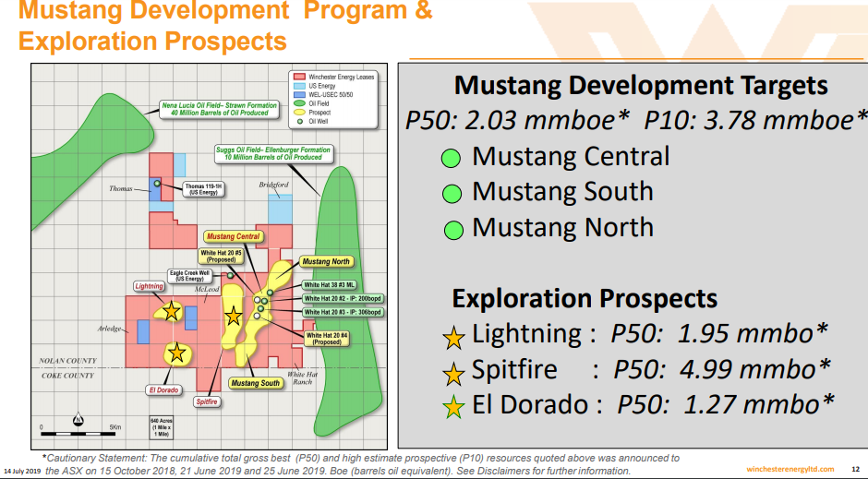Image resolution: width=868 pixels, height=479 pixels.
Task: Select the White Hat 20 #4 (Proposed) label
Action: (327, 339)
